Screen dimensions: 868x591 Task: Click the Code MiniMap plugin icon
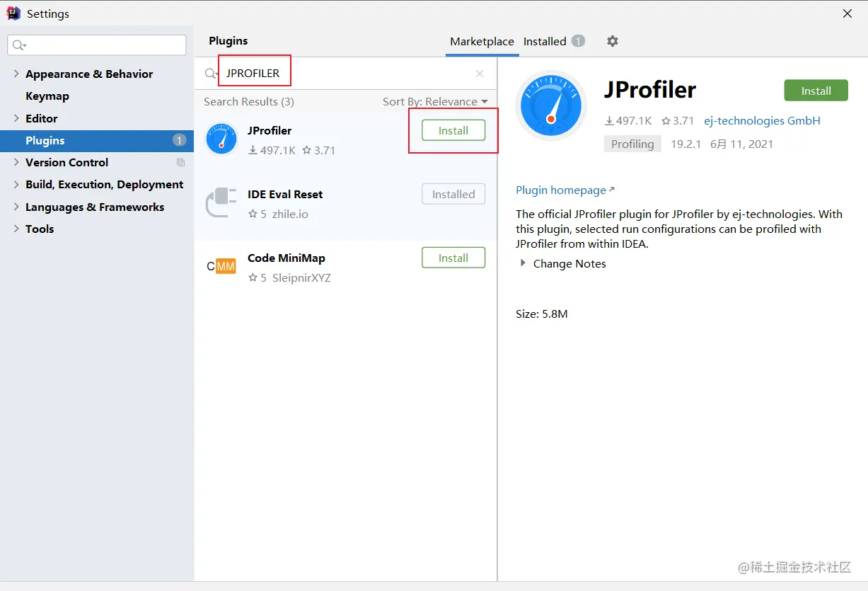pyautogui.click(x=221, y=266)
